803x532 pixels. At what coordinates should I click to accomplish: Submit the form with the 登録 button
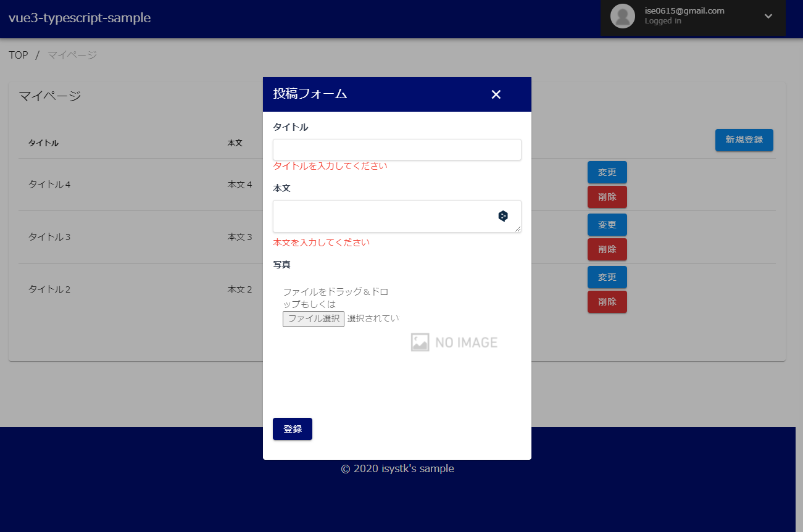tap(292, 428)
